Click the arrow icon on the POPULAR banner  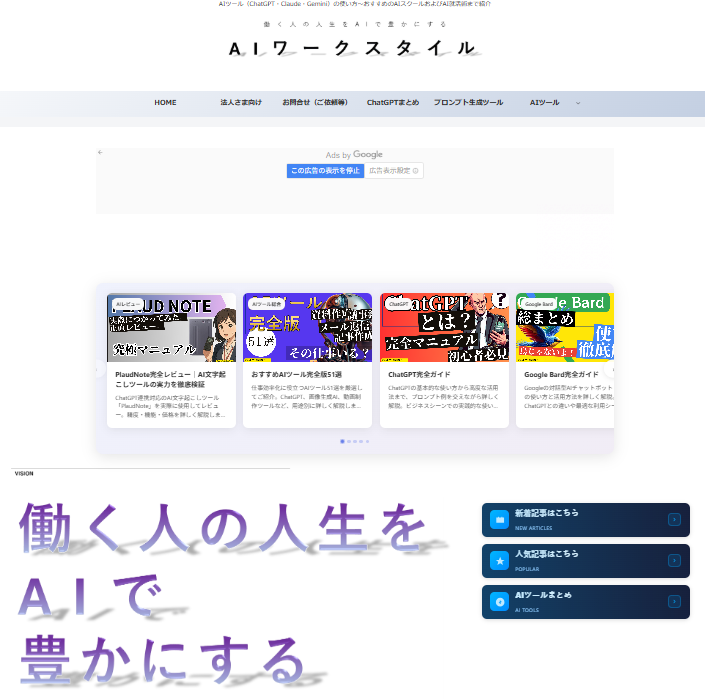click(674, 561)
